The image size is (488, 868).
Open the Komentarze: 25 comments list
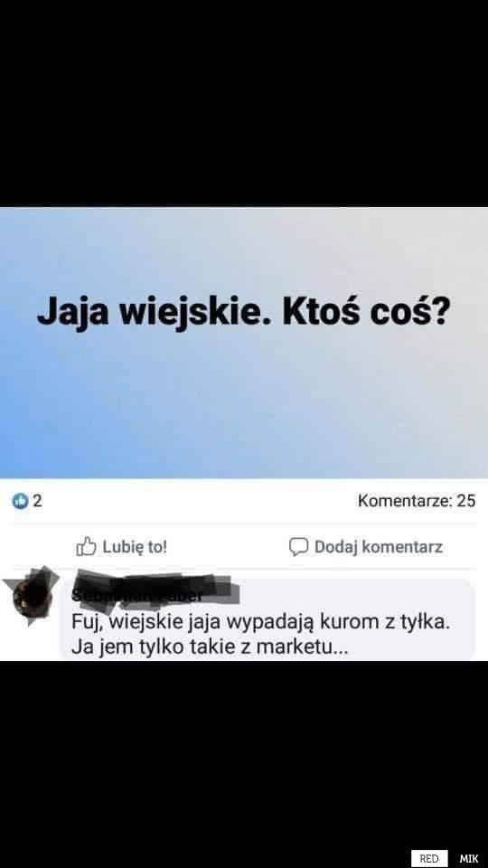(x=417, y=501)
